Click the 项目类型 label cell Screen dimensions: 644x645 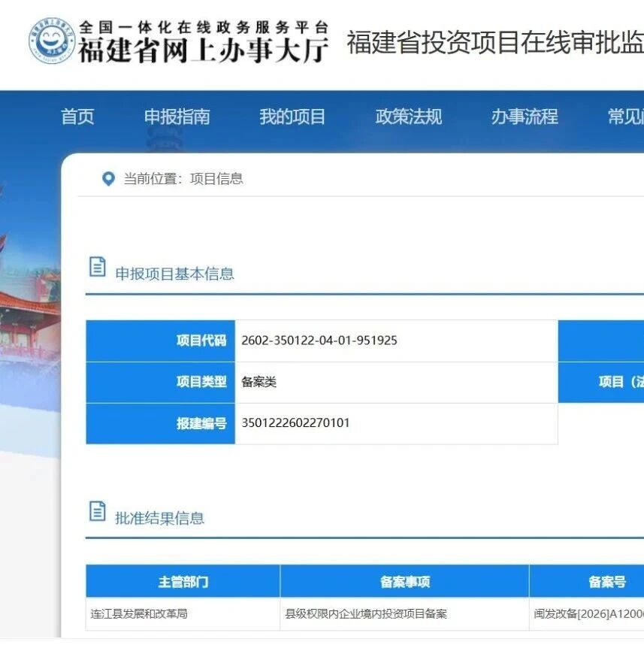coord(160,382)
